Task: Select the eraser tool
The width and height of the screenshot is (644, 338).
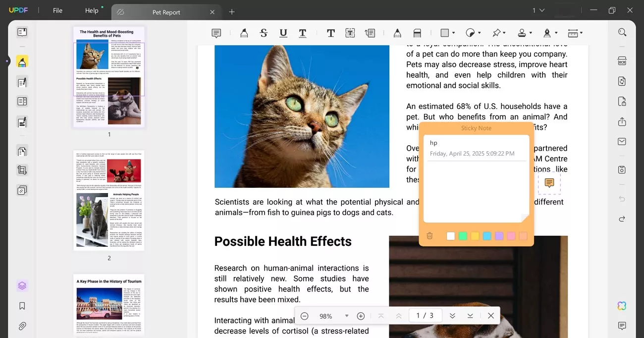Action: 417,33
